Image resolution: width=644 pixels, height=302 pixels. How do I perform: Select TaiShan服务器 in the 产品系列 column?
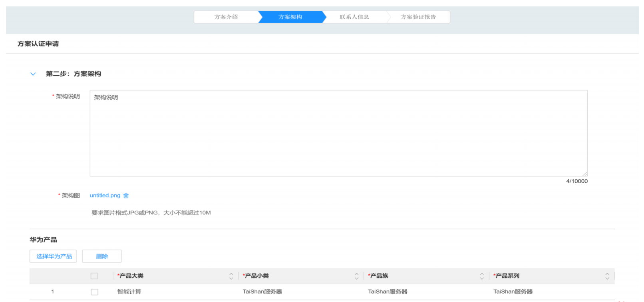tap(513, 292)
